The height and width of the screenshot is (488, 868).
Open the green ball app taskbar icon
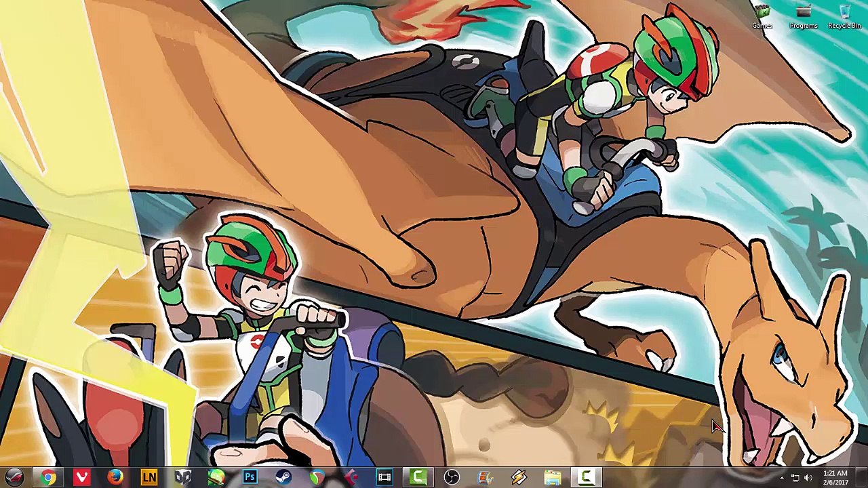pyautogui.click(x=216, y=478)
